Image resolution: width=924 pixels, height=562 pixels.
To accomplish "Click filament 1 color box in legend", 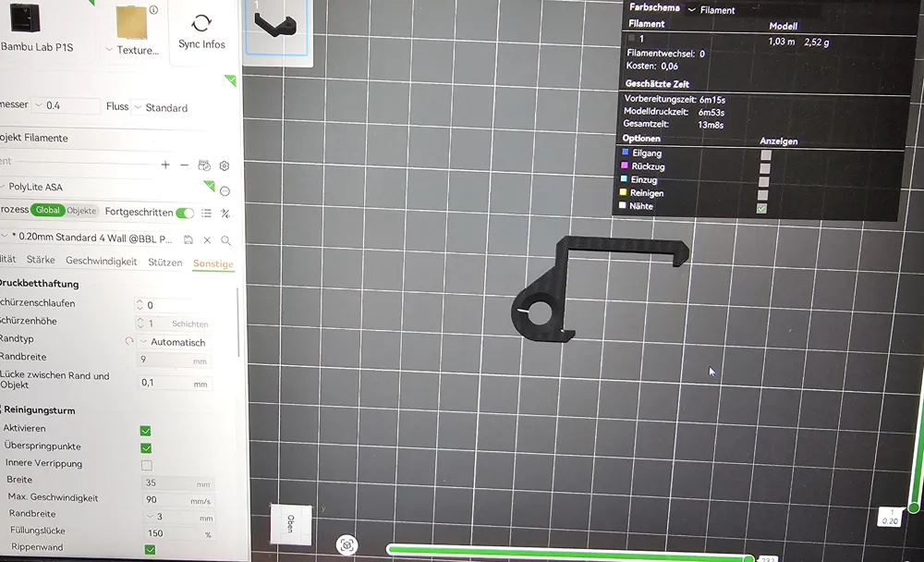I will click(x=632, y=38).
